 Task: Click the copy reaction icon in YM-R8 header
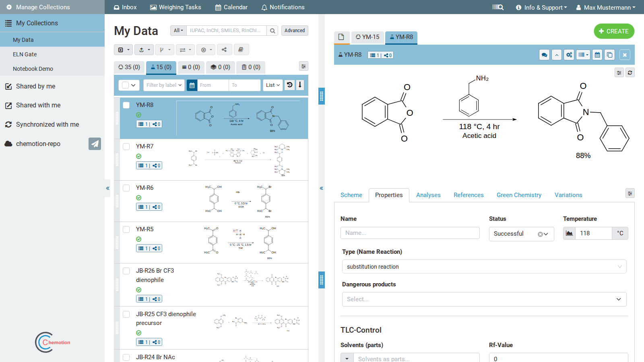point(610,55)
